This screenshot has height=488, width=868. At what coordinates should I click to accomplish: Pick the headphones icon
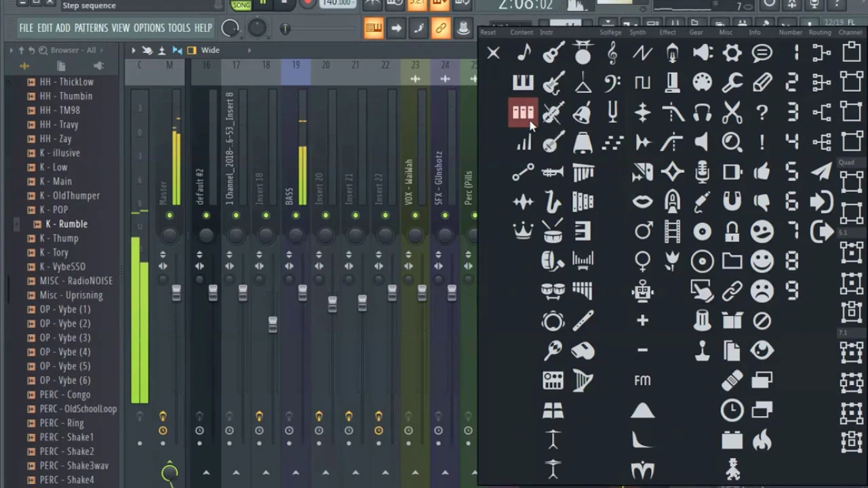coord(702,112)
